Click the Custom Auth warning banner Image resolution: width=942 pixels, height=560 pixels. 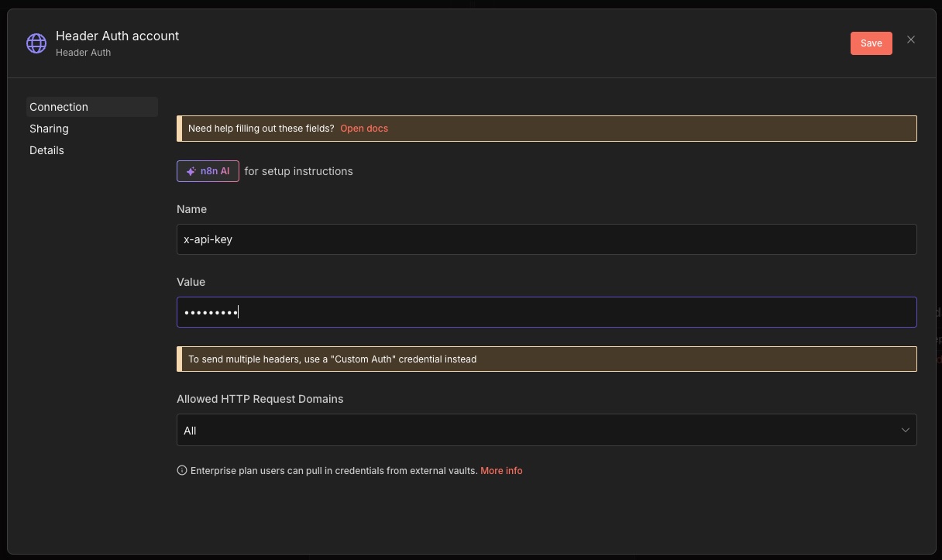tap(547, 359)
